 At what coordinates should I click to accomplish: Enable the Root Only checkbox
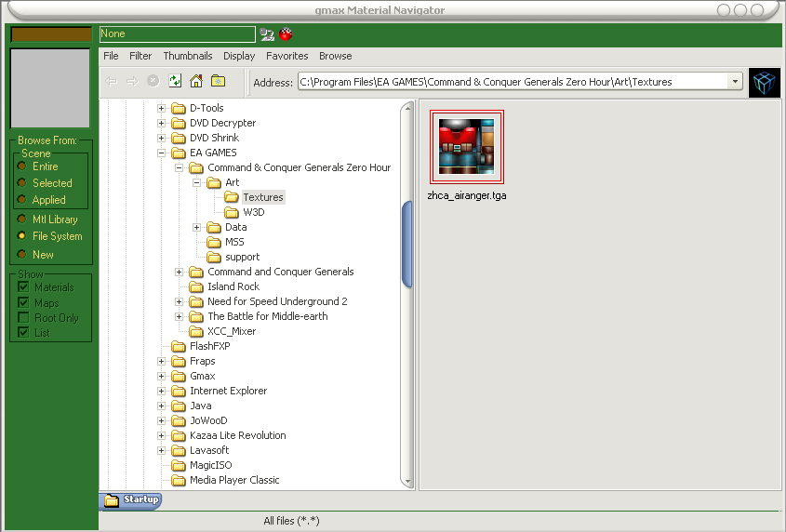click(x=23, y=317)
